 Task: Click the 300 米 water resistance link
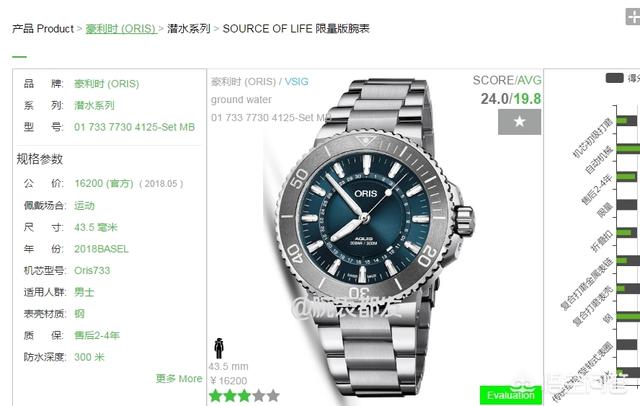pos(89,357)
